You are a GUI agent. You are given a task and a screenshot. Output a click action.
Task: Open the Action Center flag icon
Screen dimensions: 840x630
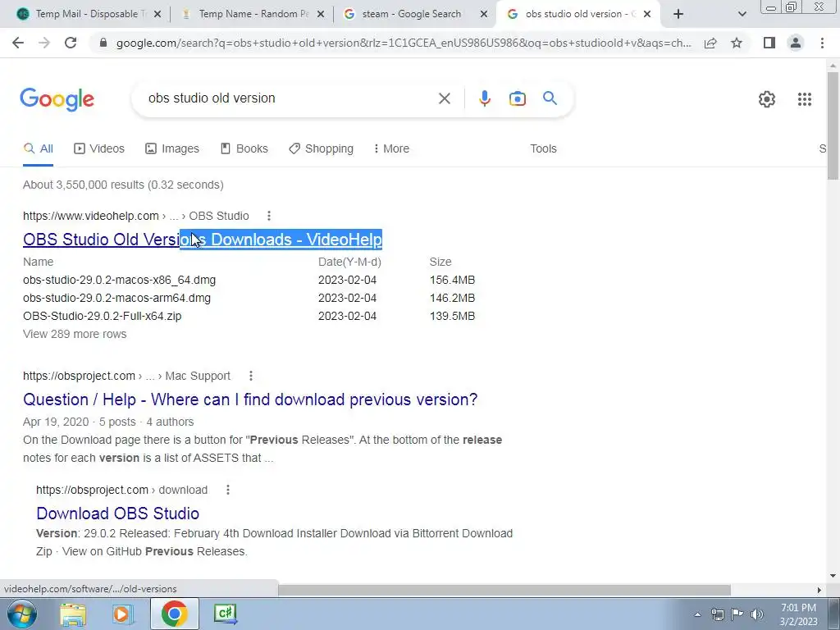(x=737, y=614)
